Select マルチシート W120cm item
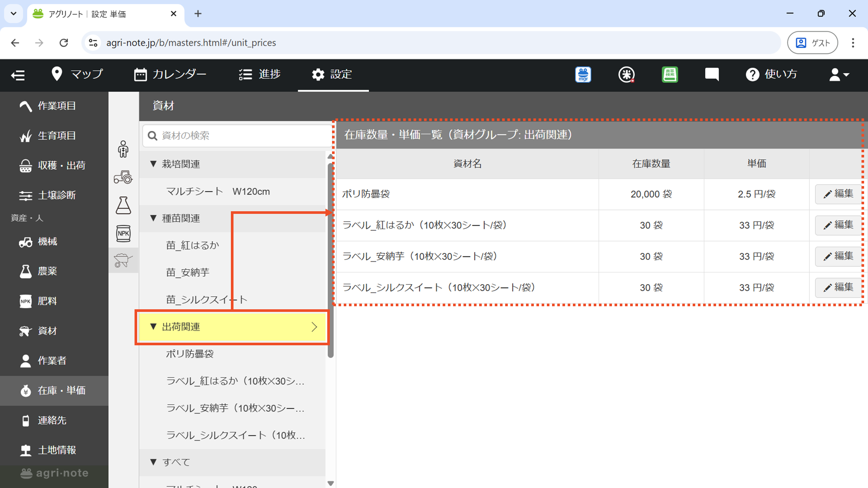This screenshot has height=488, width=868. 233,191
